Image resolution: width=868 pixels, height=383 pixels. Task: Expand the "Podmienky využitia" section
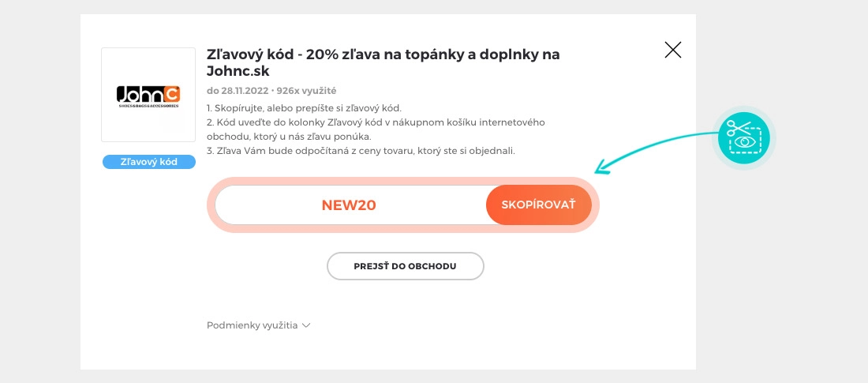[253, 325]
